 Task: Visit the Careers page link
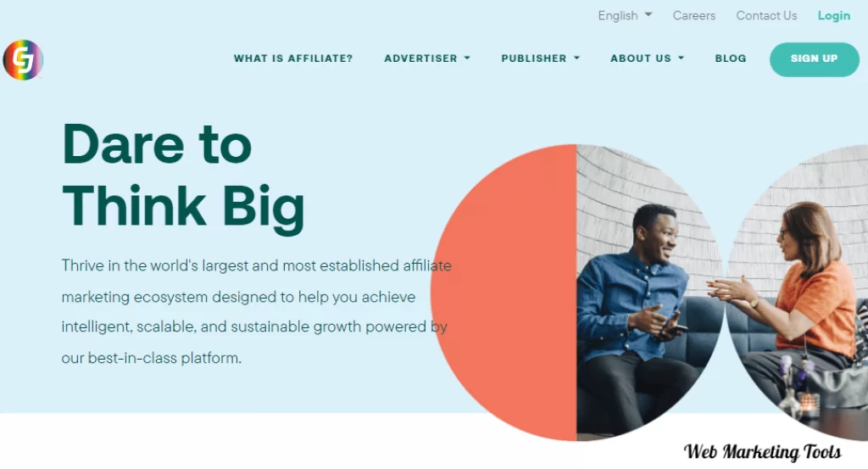[693, 15]
